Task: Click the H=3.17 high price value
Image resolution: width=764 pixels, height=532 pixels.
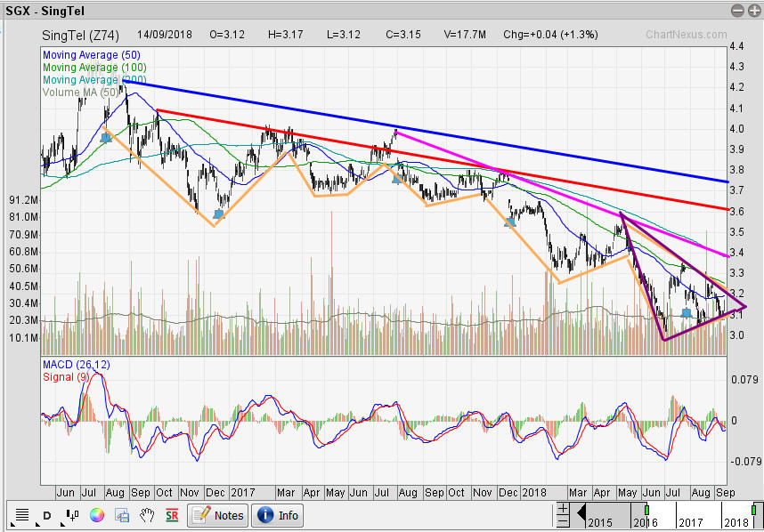Action: [x=286, y=35]
